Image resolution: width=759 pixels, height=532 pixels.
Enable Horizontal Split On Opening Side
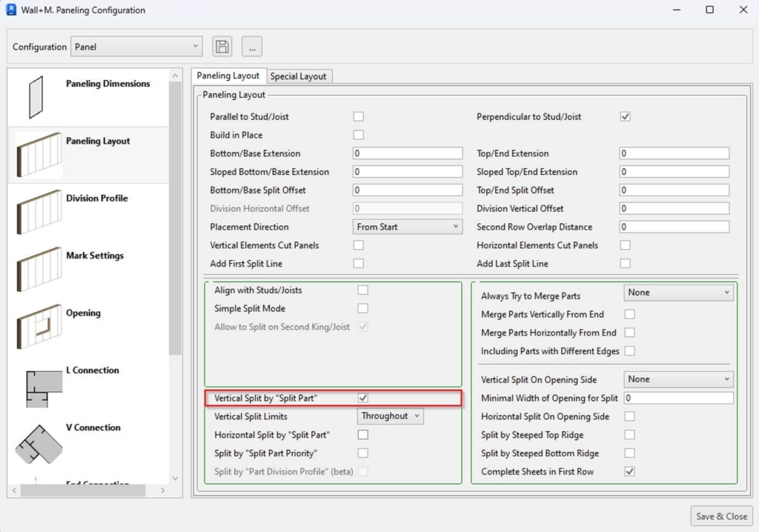pyautogui.click(x=629, y=416)
